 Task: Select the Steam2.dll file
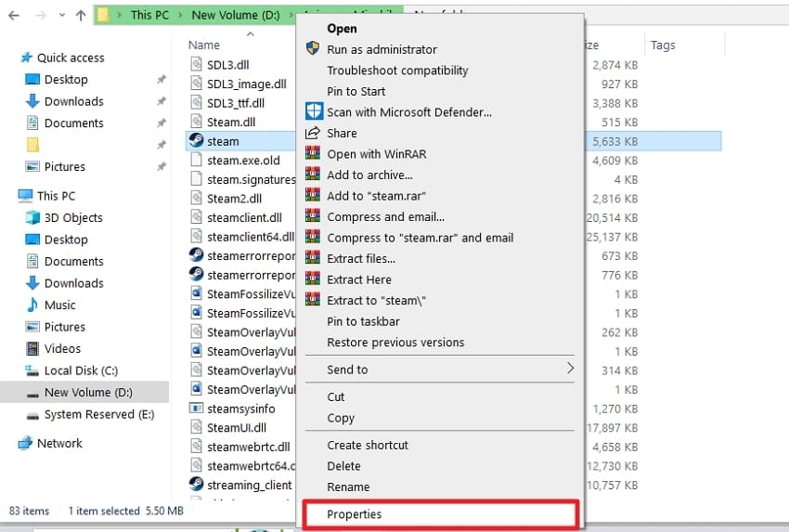click(235, 199)
